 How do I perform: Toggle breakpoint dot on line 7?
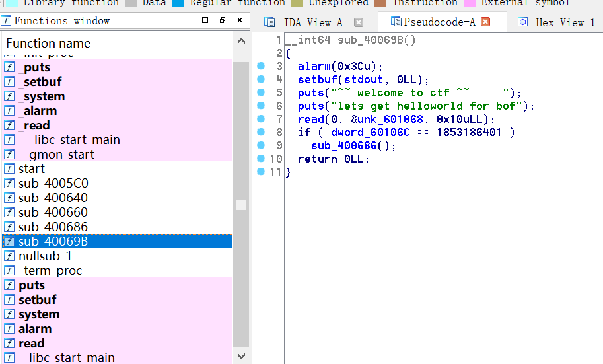[x=261, y=118]
